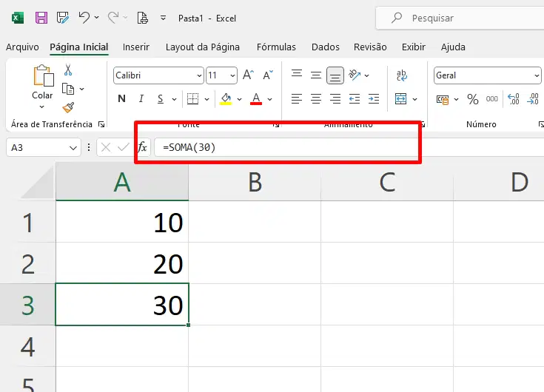Apply percent style

coord(472,99)
